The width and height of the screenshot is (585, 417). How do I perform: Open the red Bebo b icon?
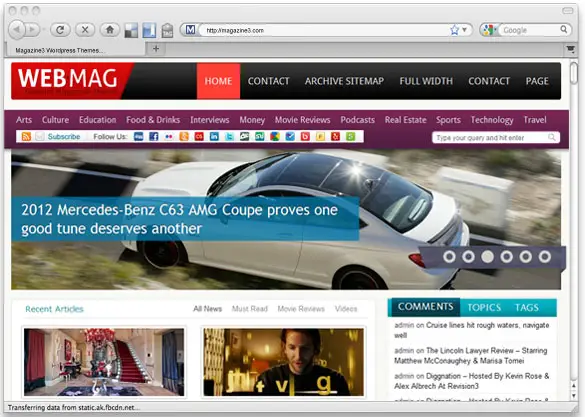305,137
